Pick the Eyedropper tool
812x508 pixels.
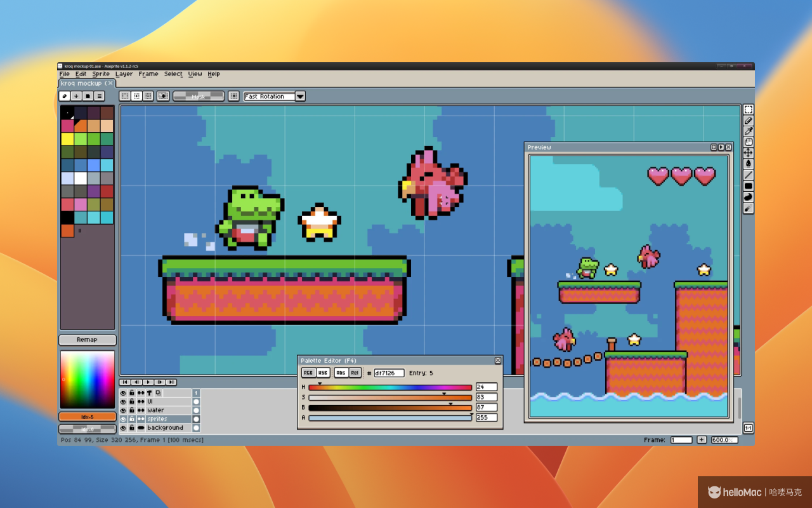pos(749,131)
